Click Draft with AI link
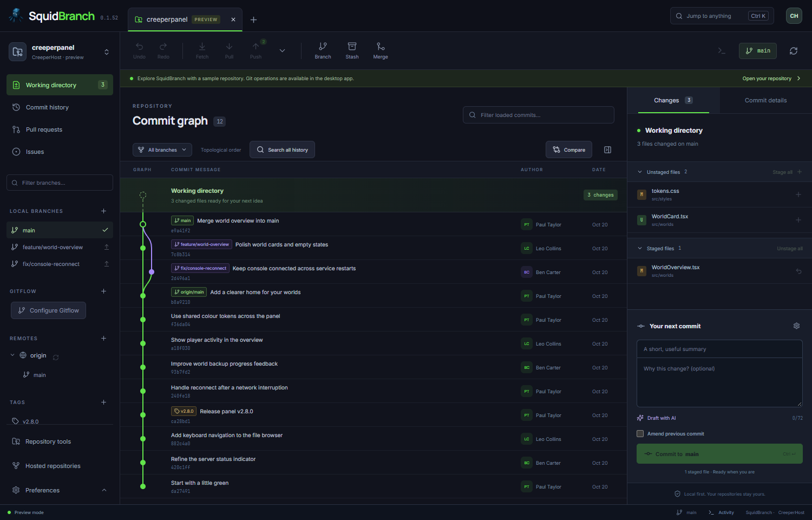Viewport: 812px width, 520px height. click(x=657, y=418)
